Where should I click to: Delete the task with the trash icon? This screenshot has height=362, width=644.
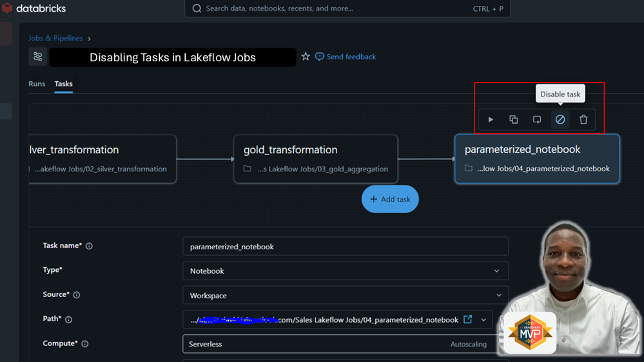pos(583,119)
